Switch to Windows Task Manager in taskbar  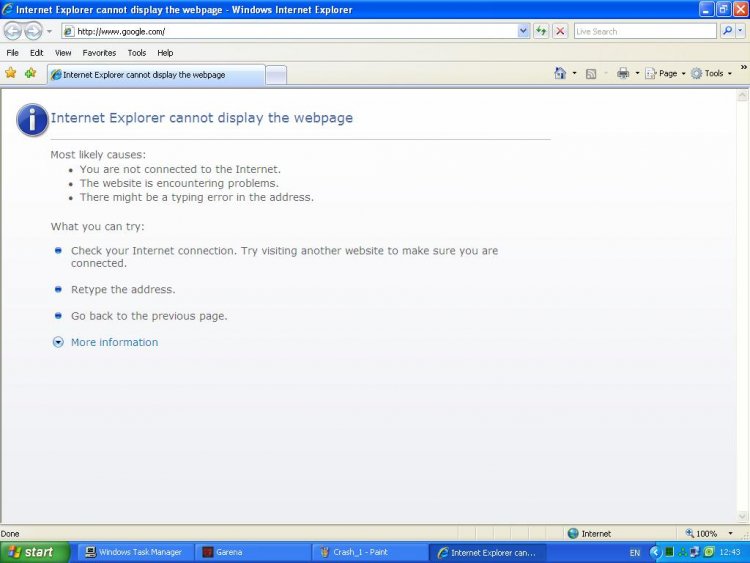[135, 552]
